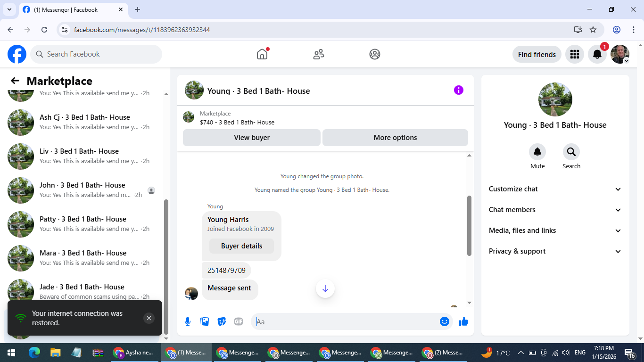Expand Privacy & support section
The width and height of the screenshot is (644, 362).
[x=555, y=251]
